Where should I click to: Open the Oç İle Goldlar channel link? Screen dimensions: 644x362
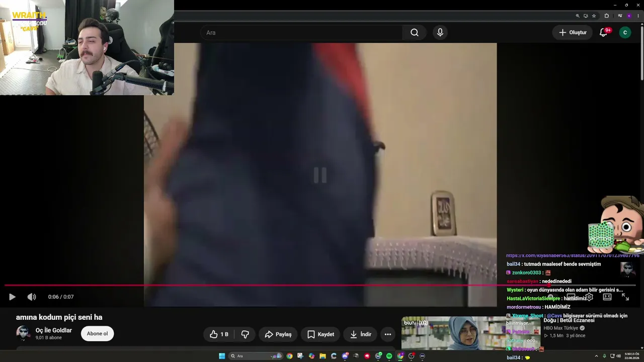pos(54,330)
